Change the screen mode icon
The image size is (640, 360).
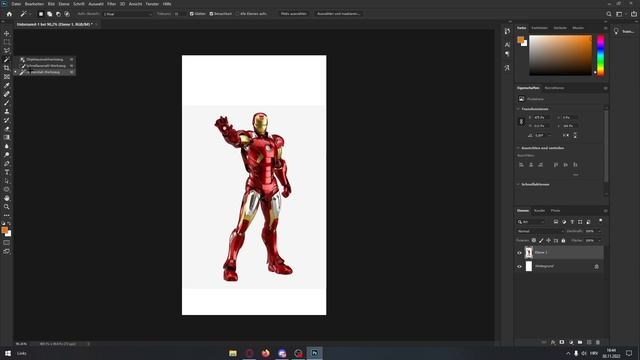click(x=7, y=251)
